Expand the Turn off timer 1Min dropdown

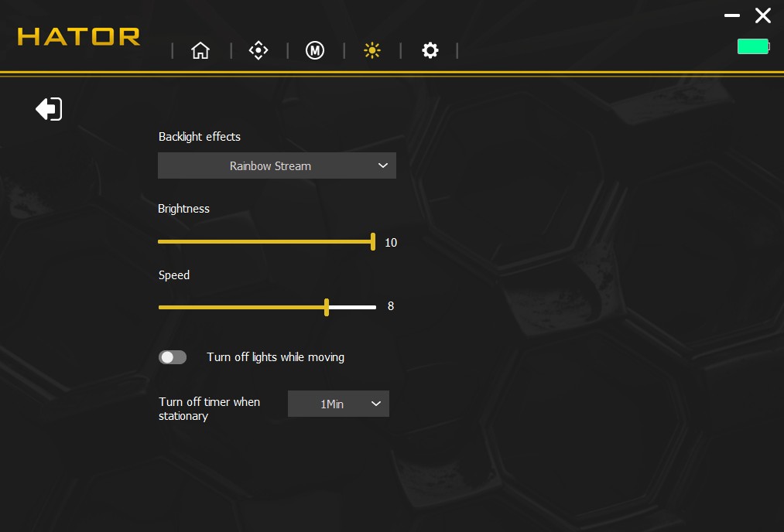click(x=338, y=404)
